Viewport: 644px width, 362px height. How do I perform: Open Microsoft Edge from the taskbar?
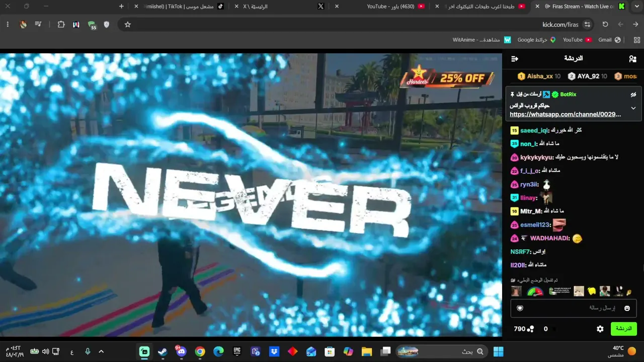tap(218, 351)
